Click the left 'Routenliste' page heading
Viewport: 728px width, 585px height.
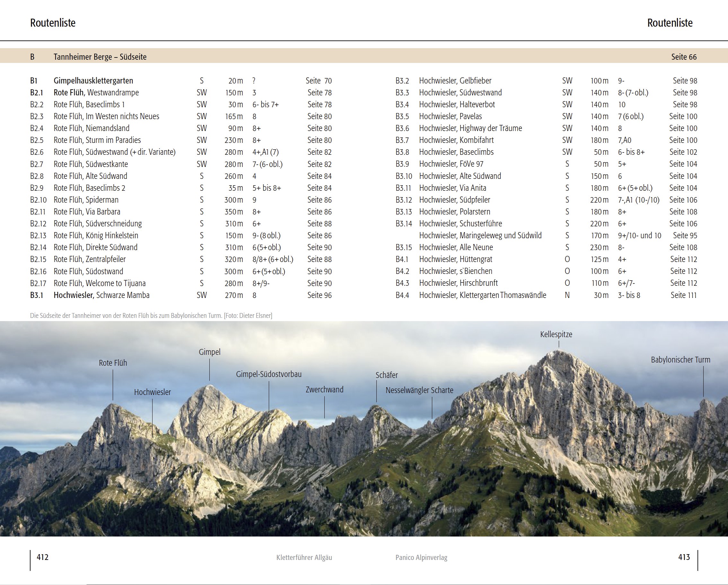click(x=53, y=23)
